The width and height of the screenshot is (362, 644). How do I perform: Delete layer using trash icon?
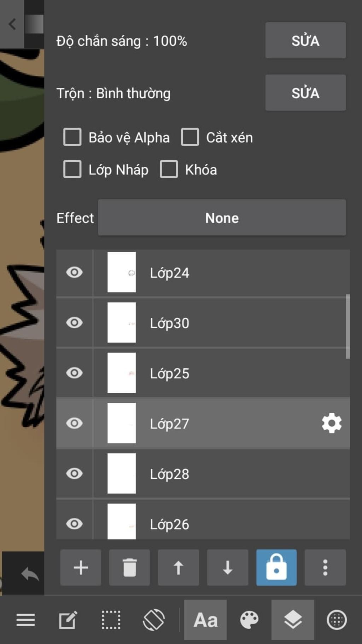tap(129, 568)
